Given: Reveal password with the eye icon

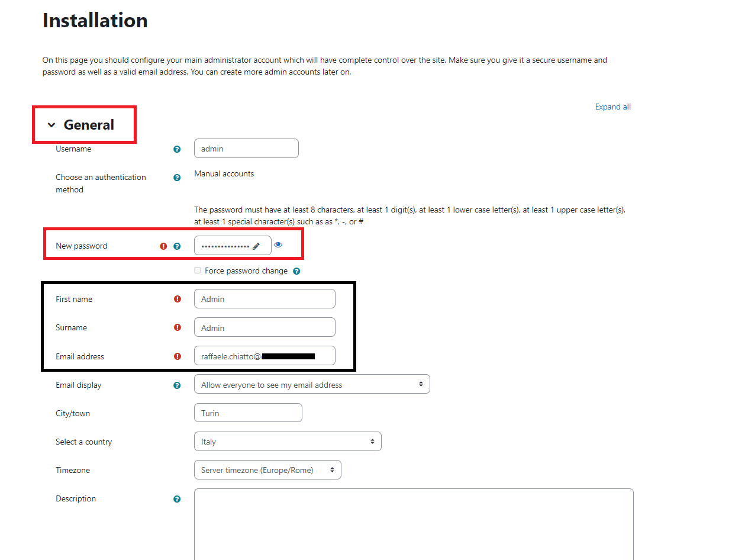Looking at the screenshot, I should [x=278, y=244].
